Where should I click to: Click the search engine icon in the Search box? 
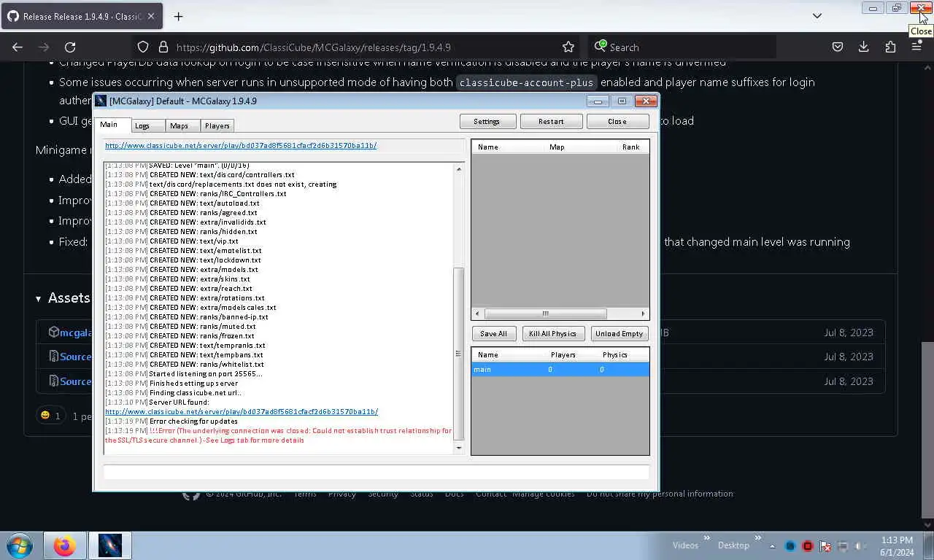[x=601, y=47]
